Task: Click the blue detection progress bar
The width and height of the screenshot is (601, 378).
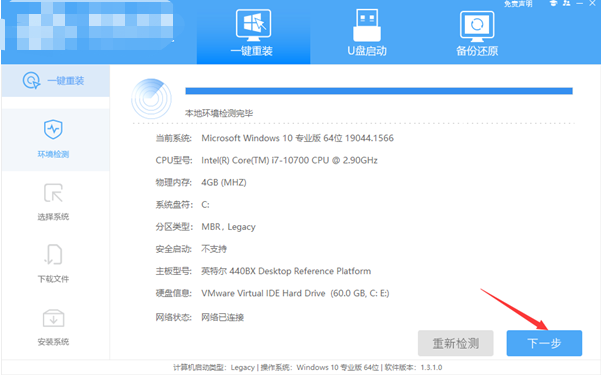Action: point(379,91)
